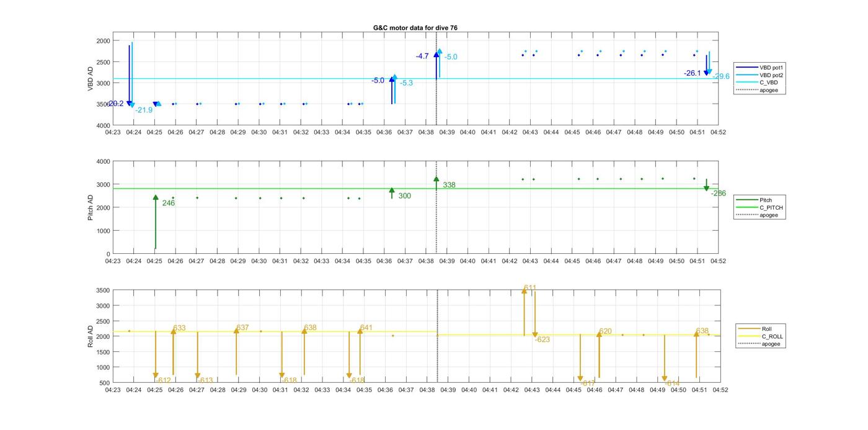Click the '-613' roll data label
Screen dimensions: 868x430
[x=205, y=380]
